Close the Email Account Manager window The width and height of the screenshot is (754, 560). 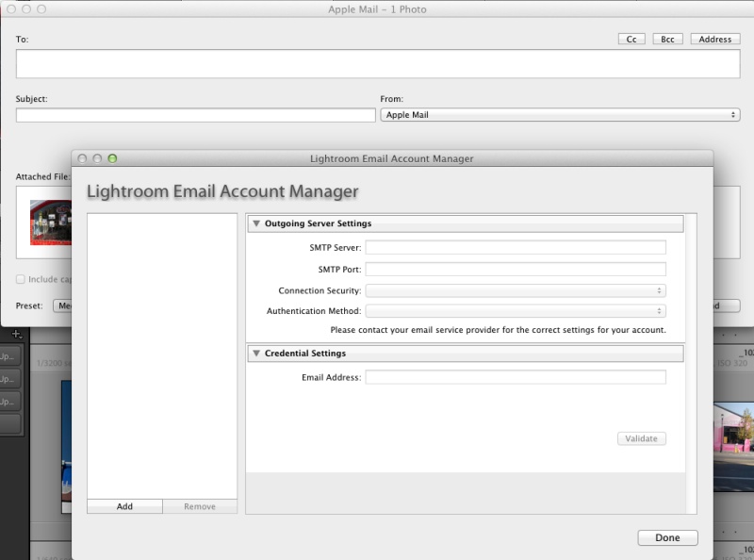point(82,158)
